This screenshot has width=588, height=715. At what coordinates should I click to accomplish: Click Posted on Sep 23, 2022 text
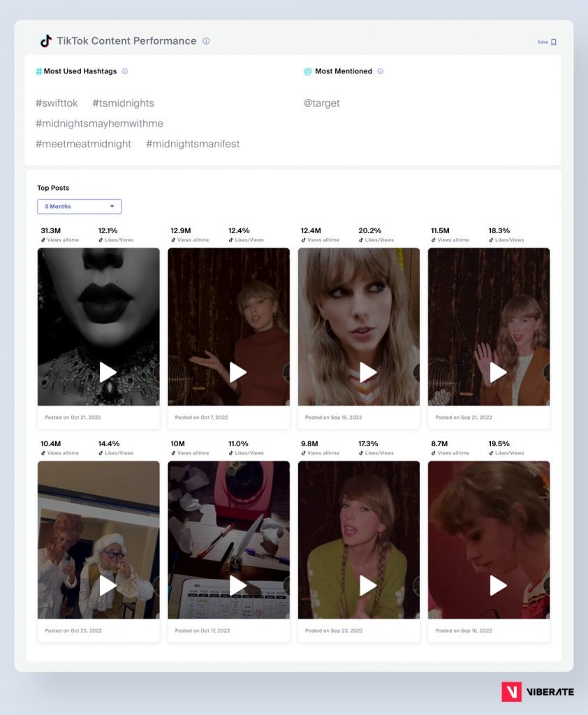334,631
